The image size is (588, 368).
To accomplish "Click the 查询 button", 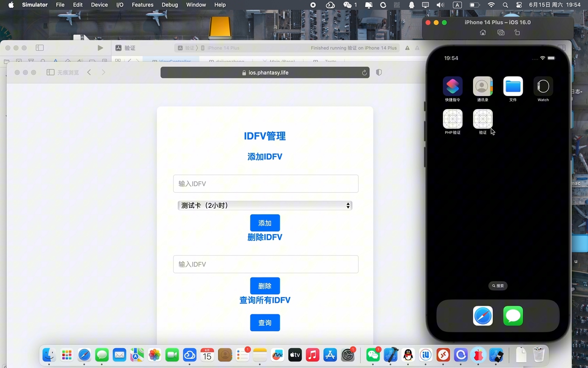I will coord(265,323).
